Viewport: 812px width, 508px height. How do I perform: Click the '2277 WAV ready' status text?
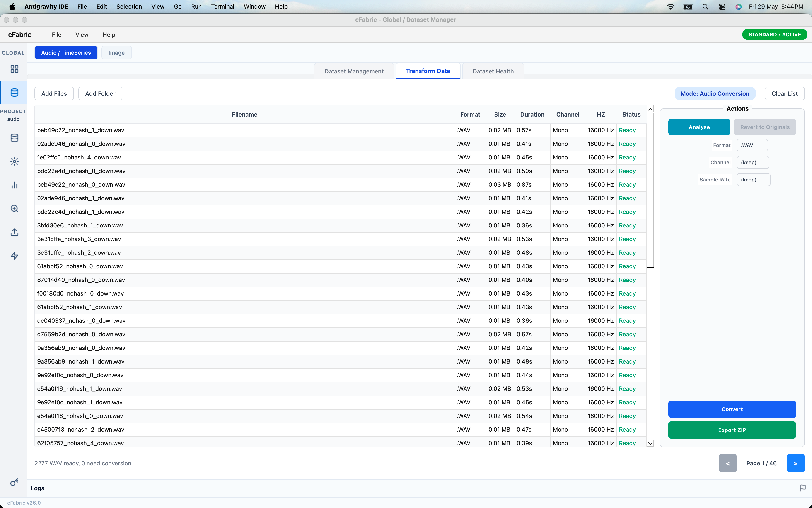tap(83, 463)
